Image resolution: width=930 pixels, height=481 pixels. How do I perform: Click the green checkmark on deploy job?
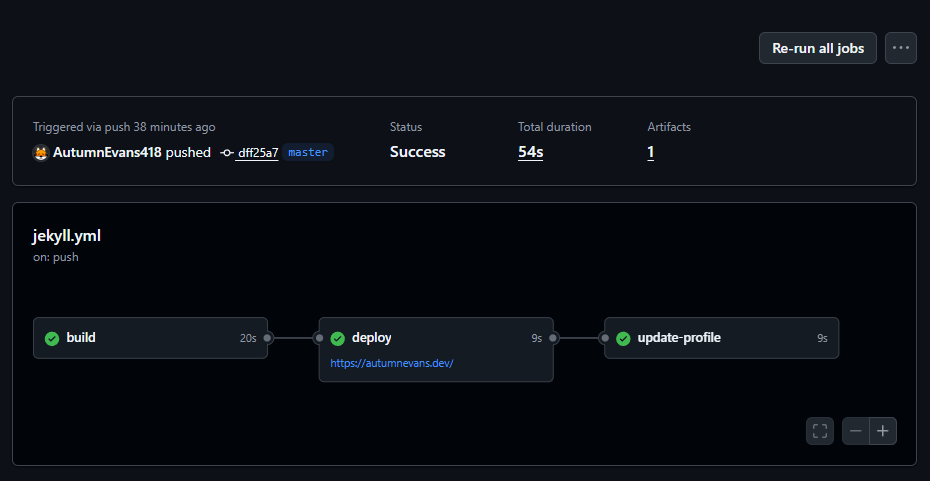pos(338,338)
